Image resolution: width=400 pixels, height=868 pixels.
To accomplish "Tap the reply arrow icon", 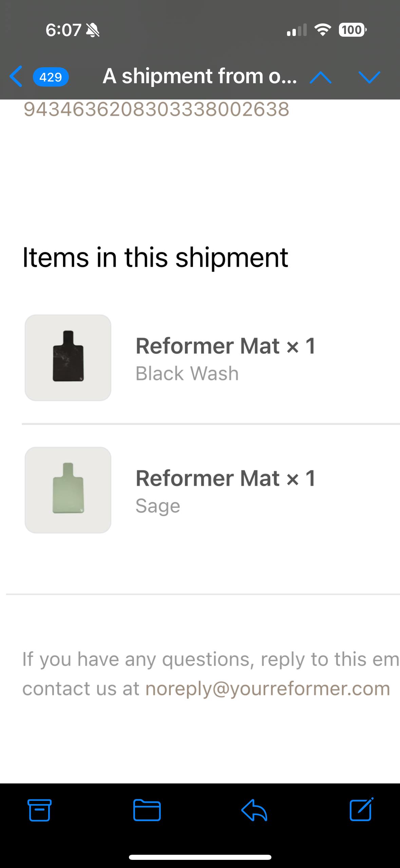I will (254, 810).
